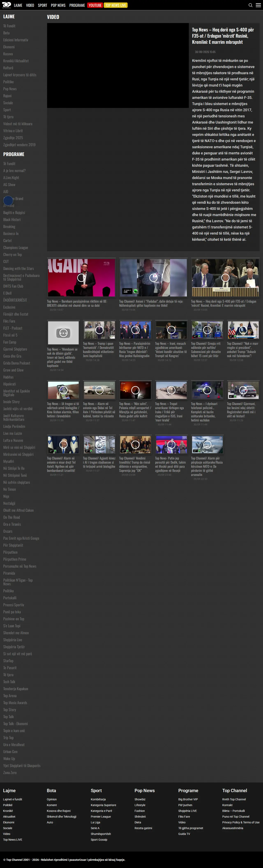The width and height of the screenshot is (263, 868).
Task: Open TOP NEWS LIVE button
Action: tap(115, 5)
